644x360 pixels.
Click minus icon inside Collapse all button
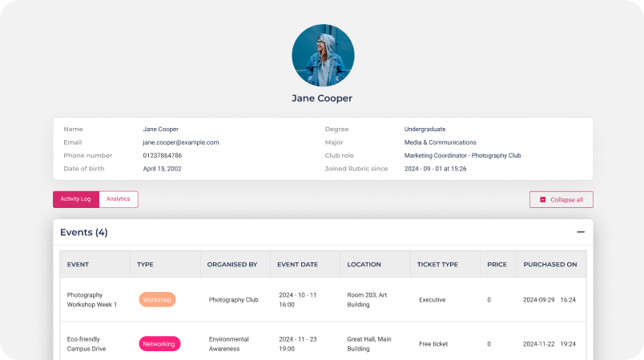click(x=542, y=200)
